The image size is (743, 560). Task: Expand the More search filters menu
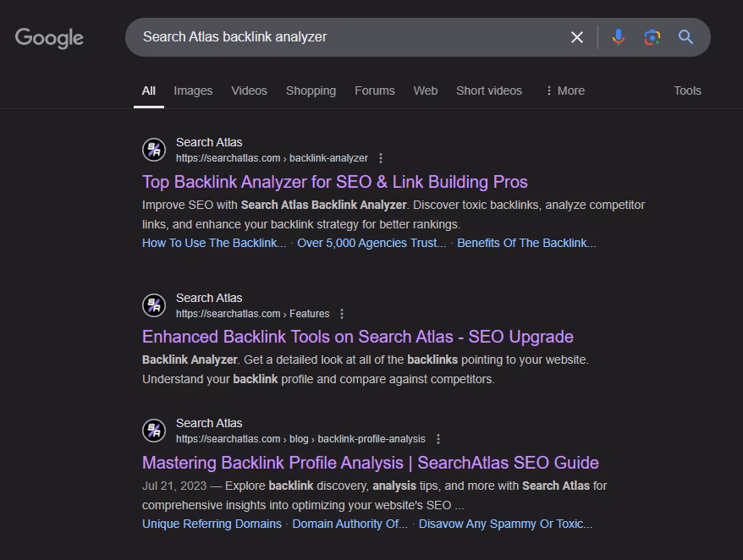click(564, 91)
